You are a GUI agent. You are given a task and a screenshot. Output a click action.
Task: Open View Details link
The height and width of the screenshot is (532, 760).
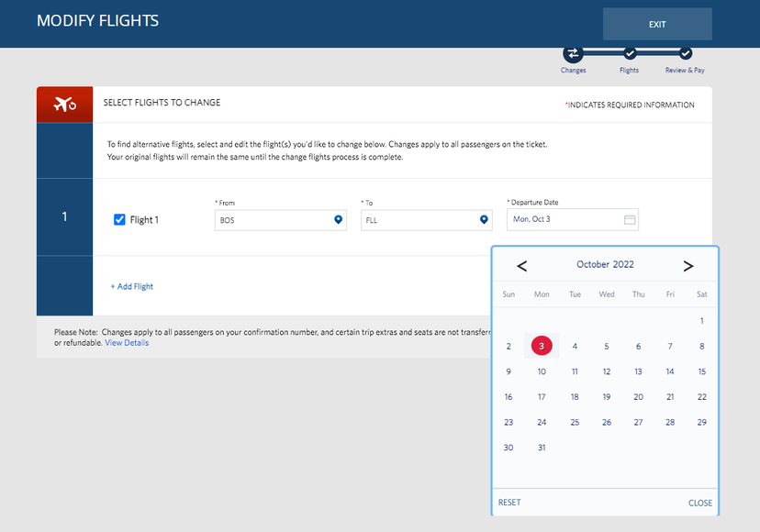pyautogui.click(x=127, y=341)
